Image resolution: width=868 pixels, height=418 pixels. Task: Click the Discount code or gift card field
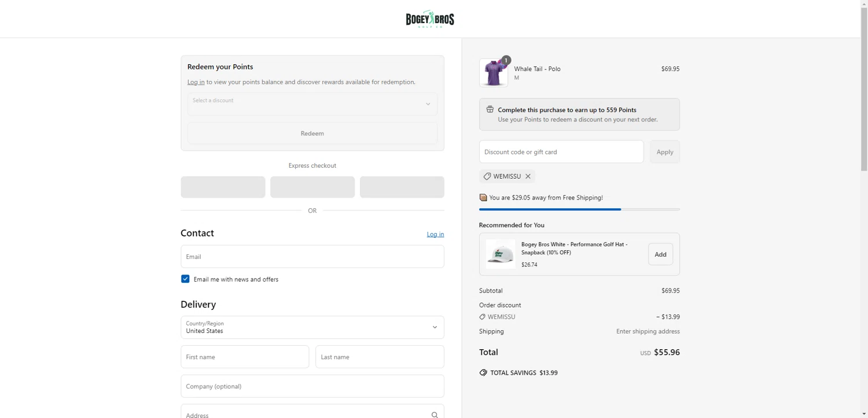[x=561, y=151]
